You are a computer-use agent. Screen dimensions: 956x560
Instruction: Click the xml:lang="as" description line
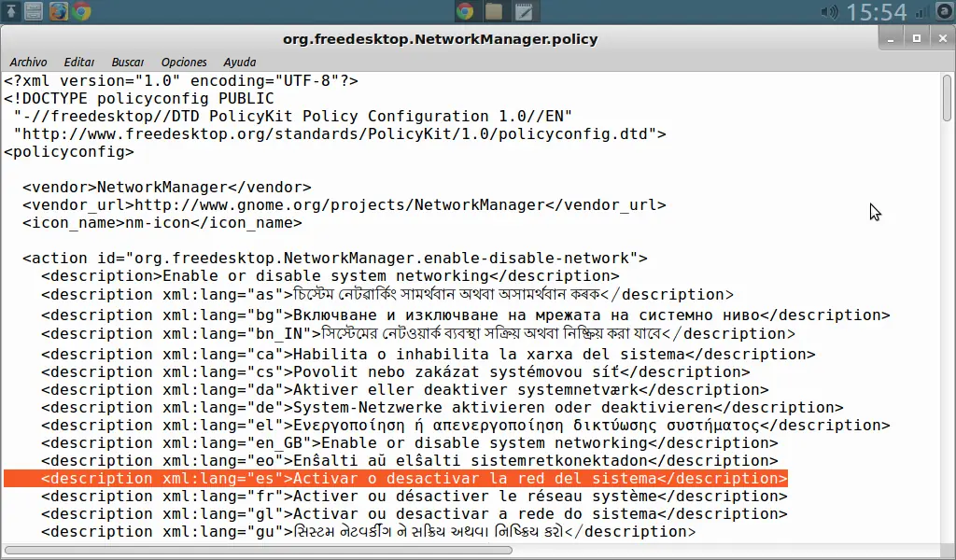coord(387,294)
